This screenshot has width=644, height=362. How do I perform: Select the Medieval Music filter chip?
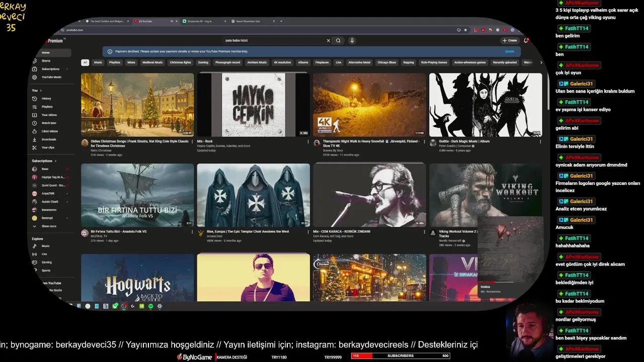[x=152, y=62]
